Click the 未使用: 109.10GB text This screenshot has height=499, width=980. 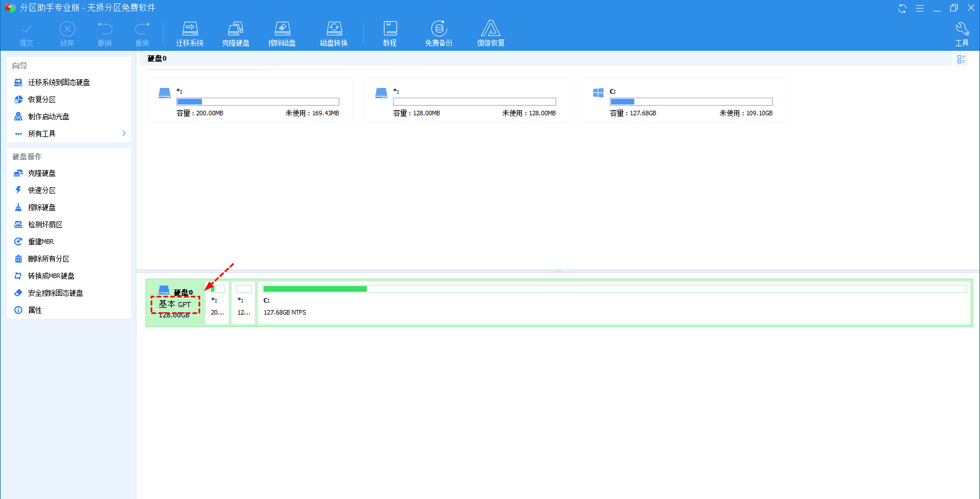(746, 113)
